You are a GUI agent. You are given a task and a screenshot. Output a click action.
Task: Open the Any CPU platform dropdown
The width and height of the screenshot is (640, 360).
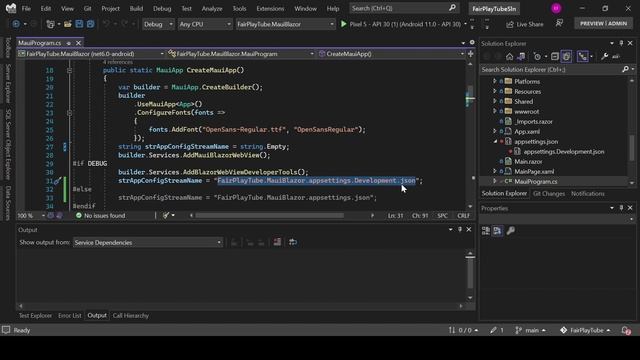pos(205,24)
